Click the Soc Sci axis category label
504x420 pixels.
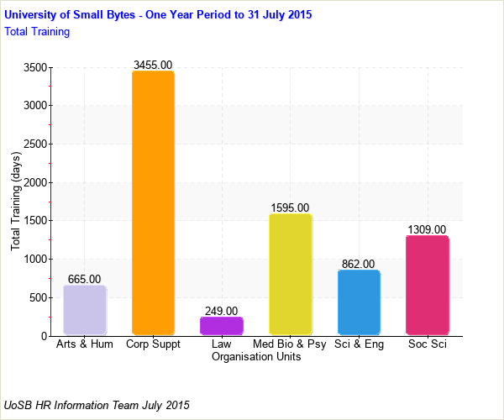click(x=427, y=344)
